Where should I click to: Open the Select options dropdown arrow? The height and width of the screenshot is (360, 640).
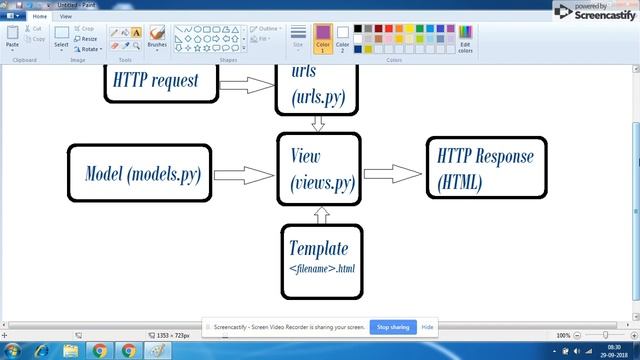61,50
